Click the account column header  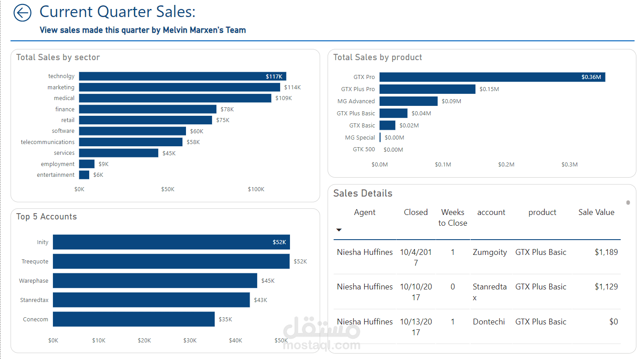click(491, 212)
